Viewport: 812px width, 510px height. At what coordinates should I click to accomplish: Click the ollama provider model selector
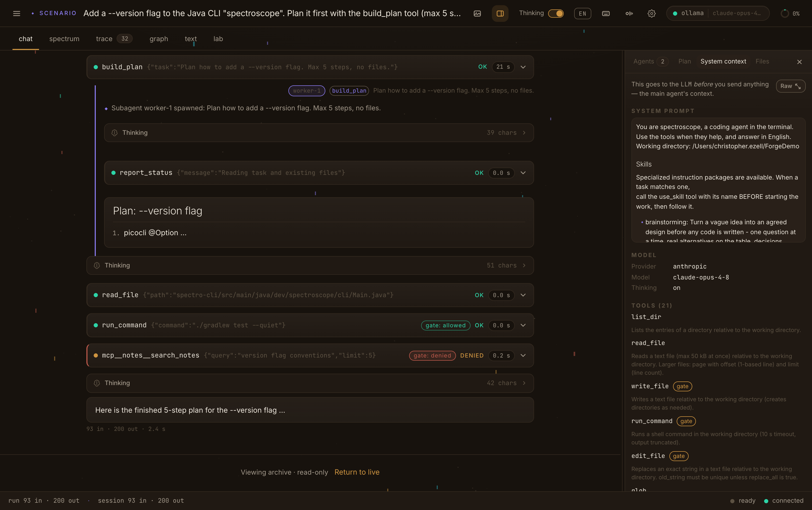point(718,14)
